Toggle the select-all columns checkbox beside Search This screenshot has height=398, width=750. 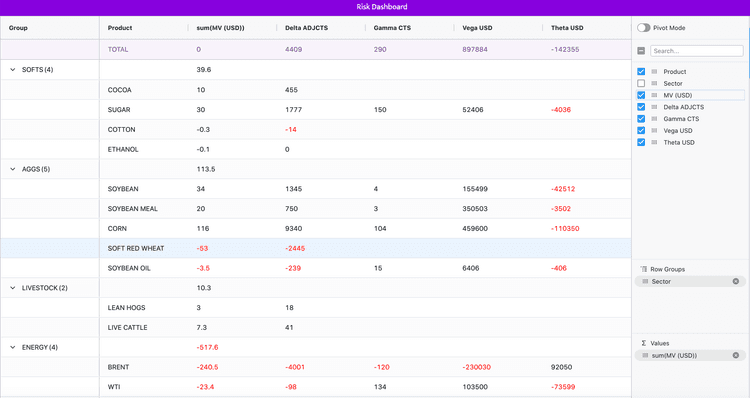tap(641, 51)
